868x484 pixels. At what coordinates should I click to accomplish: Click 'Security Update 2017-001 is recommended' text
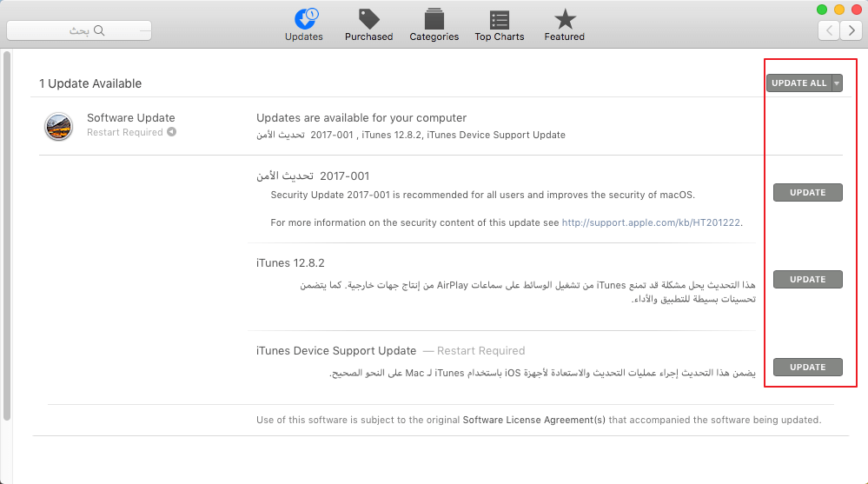click(x=483, y=195)
